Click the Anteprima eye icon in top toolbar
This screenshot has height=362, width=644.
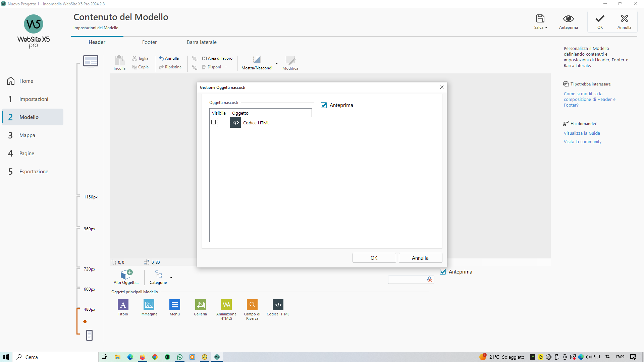[568, 19]
